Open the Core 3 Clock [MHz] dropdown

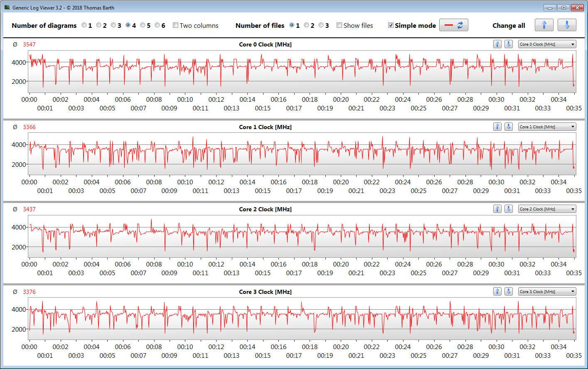(x=547, y=291)
